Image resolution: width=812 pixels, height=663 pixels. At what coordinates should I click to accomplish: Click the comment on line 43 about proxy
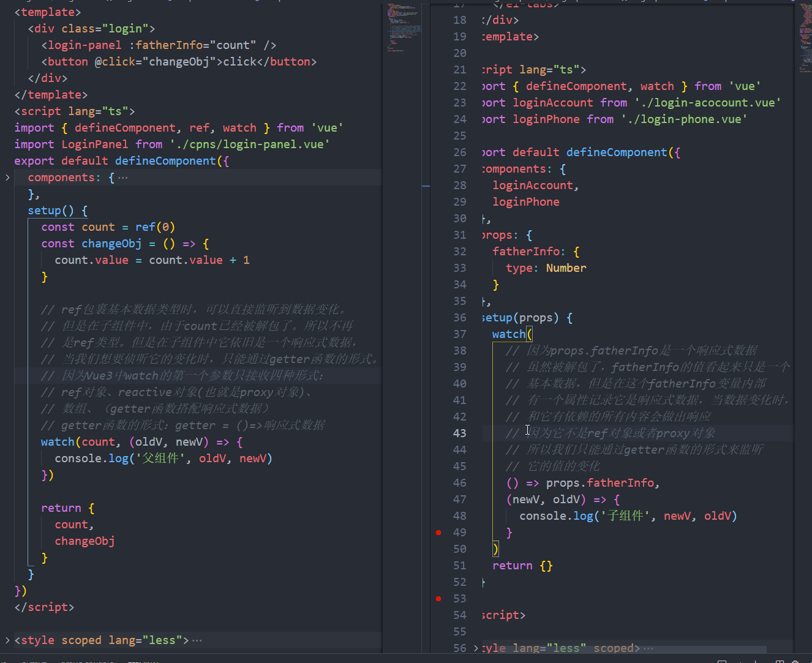click(611, 433)
